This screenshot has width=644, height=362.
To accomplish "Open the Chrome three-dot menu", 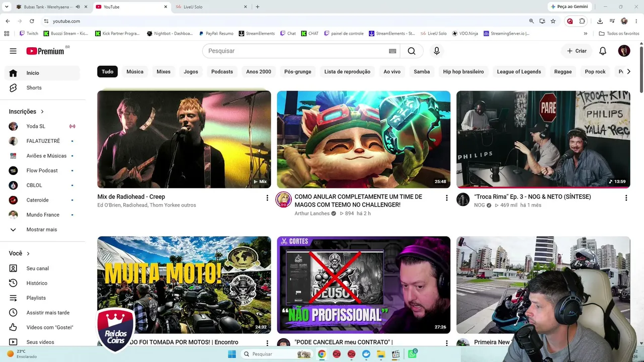I will [636, 21].
